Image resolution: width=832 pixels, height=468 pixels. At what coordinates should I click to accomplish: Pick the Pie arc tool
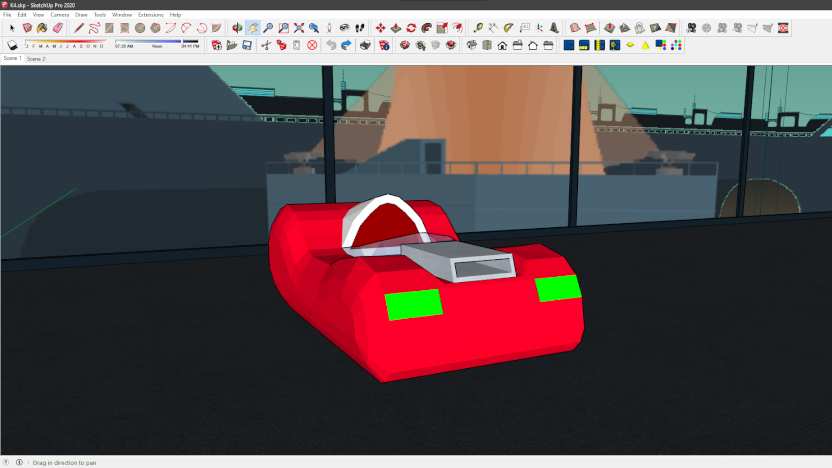(x=216, y=28)
